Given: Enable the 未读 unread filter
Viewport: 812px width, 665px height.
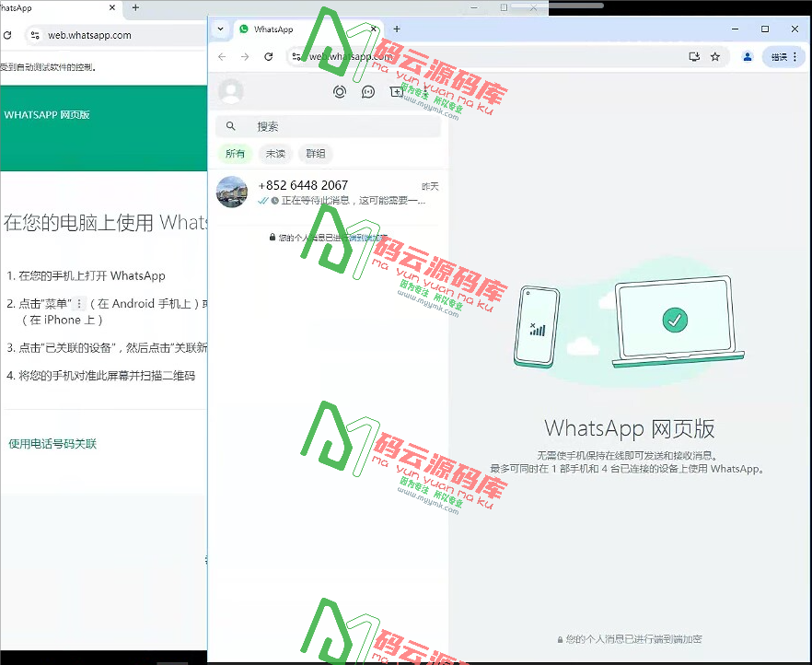Looking at the screenshot, I should click(274, 153).
